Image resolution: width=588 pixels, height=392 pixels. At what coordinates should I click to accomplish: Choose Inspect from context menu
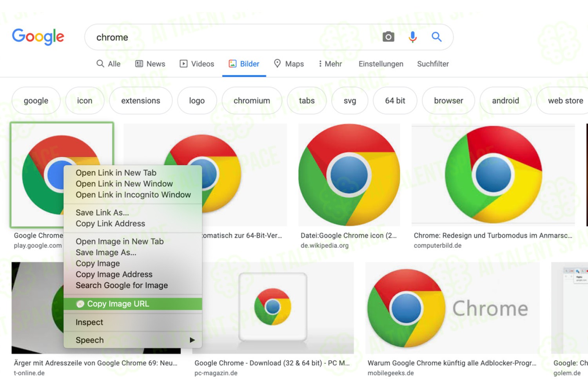click(x=133, y=322)
